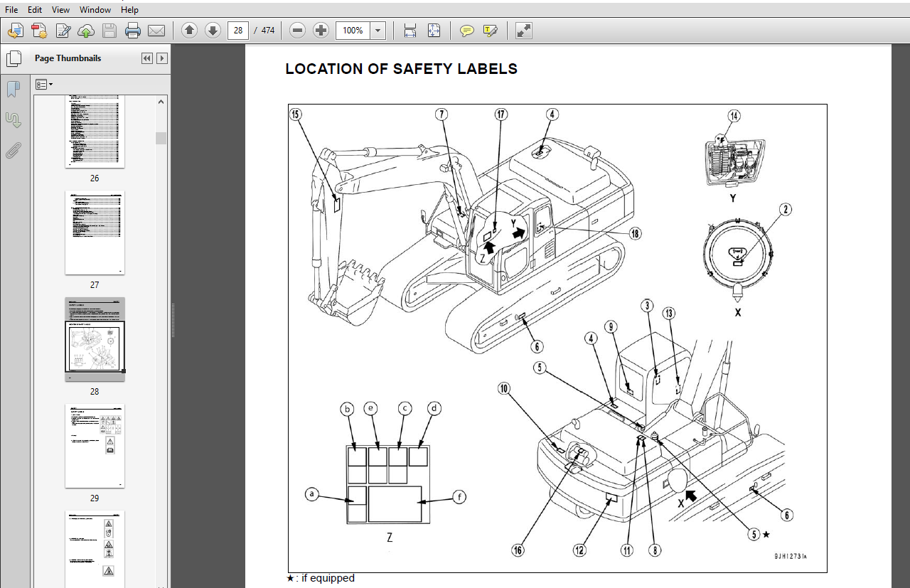Click the Create PDF toolbar icon
910x588 pixels.
pos(16,31)
